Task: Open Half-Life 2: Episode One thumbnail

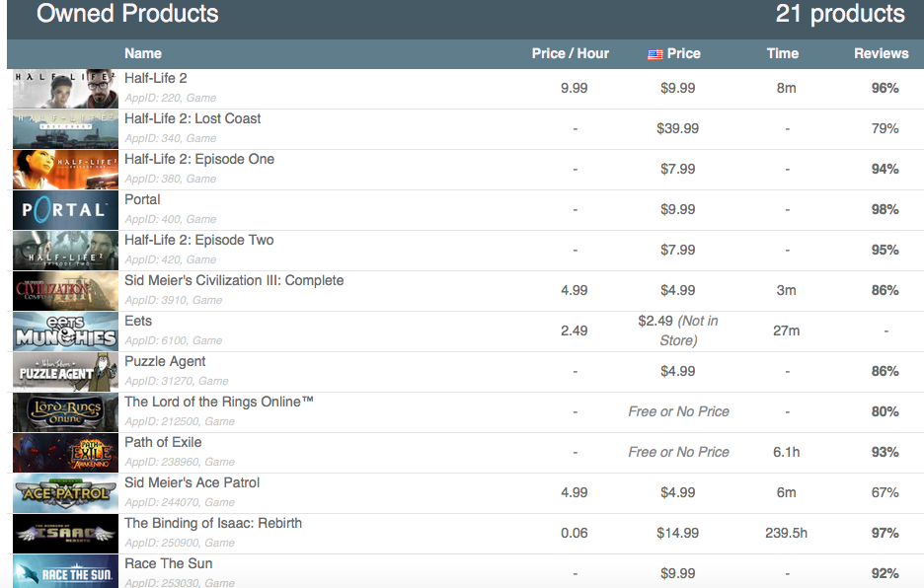Action: [x=65, y=170]
